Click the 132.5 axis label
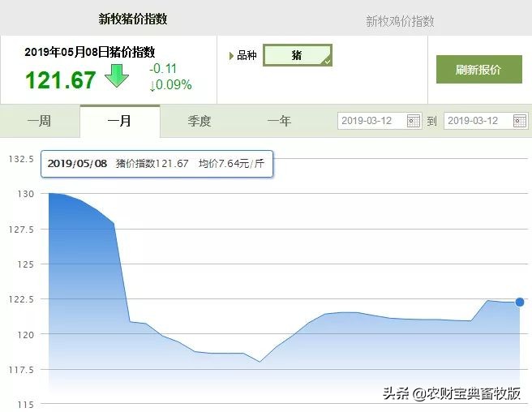Screen dimensions: 532x412 click(x=21, y=159)
